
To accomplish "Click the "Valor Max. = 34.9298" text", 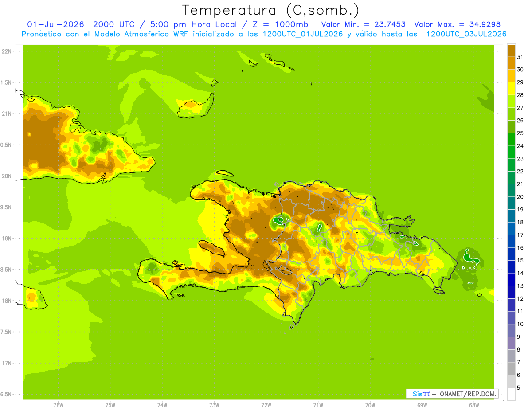I will click(x=457, y=24).
